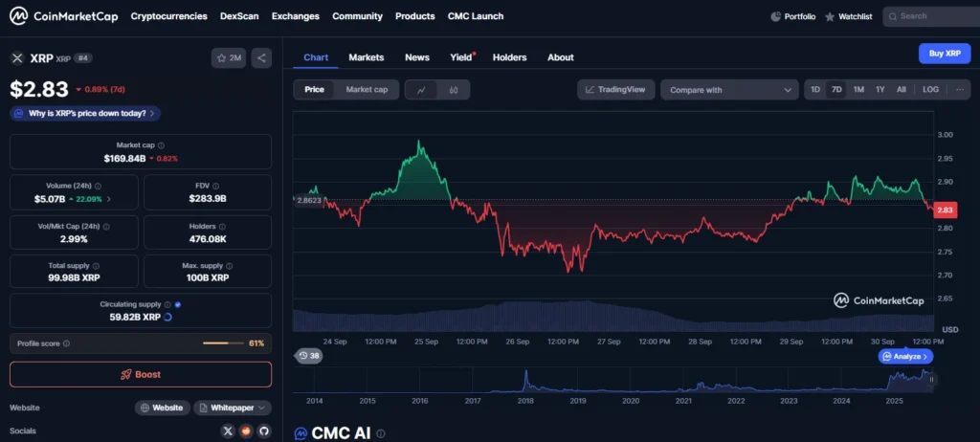980x442 pixels.
Task: Open XRP's Reddit social icon
Action: (245, 431)
